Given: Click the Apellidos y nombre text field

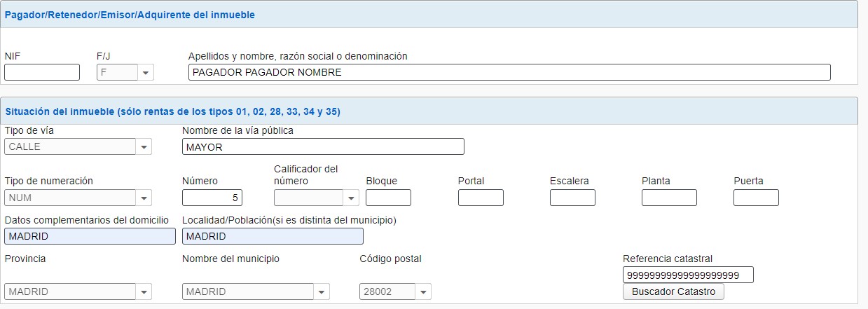Looking at the screenshot, I should click(509, 72).
